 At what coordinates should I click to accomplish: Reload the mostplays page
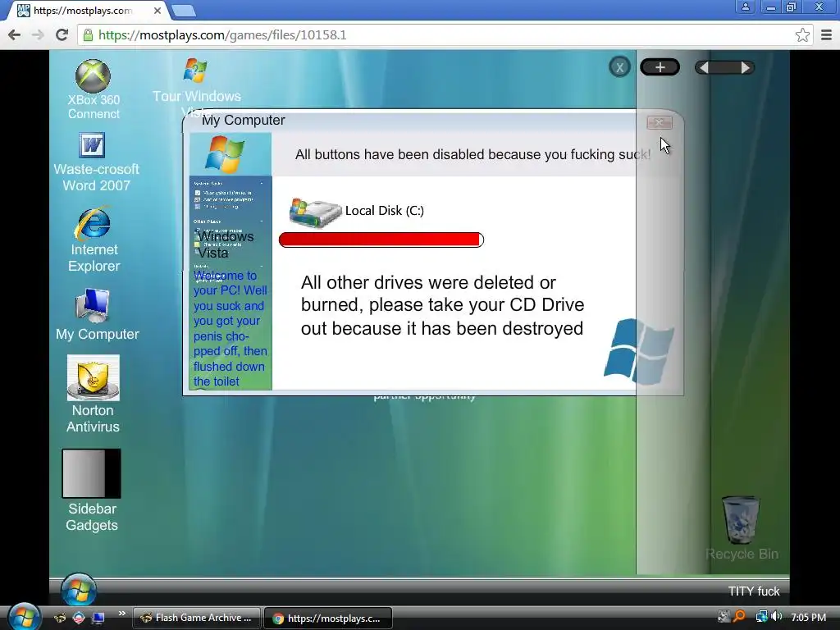62,34
